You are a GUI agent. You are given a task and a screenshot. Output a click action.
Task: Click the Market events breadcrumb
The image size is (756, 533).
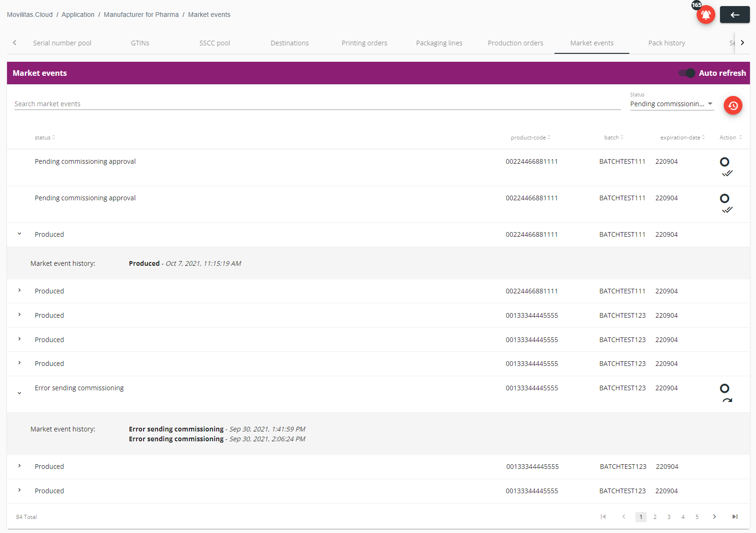pos(209,15)
